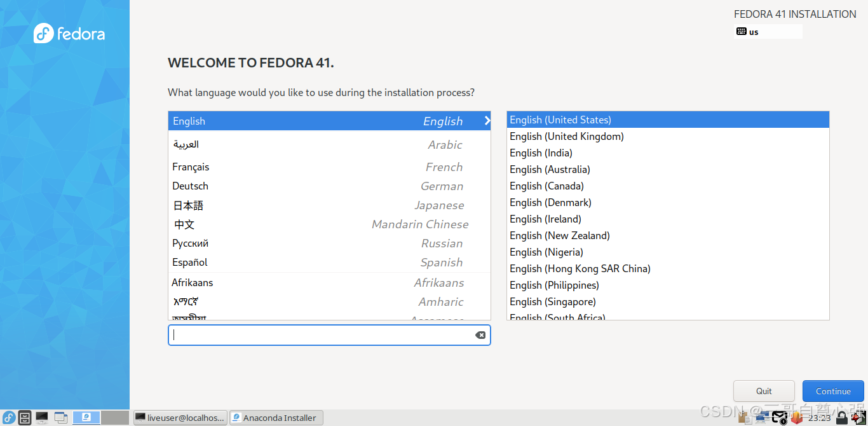Launch the terminal from taskbar launcher
Screen dimensions: 868x426
(42, 418)
